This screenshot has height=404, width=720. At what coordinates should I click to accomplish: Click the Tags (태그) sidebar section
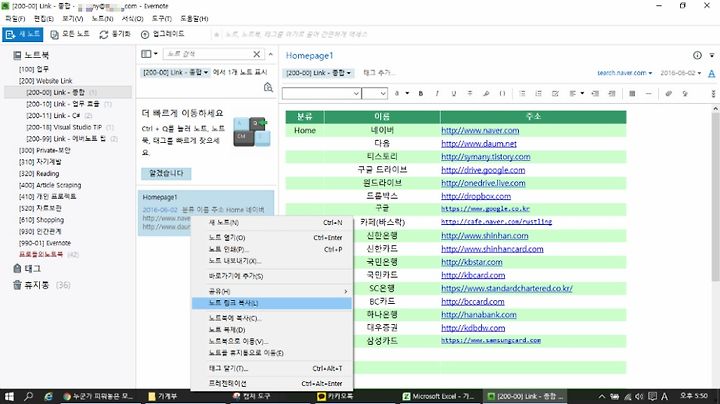(27, 269)
